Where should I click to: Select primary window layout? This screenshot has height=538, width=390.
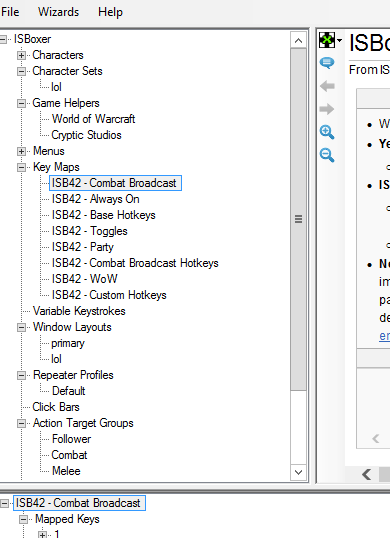(x=68, y=343)
